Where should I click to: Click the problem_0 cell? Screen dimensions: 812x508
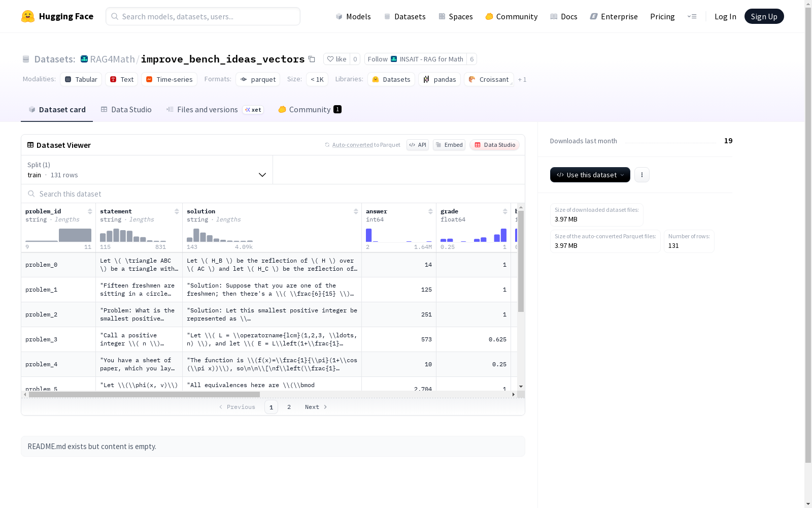[x=58, y=265]
